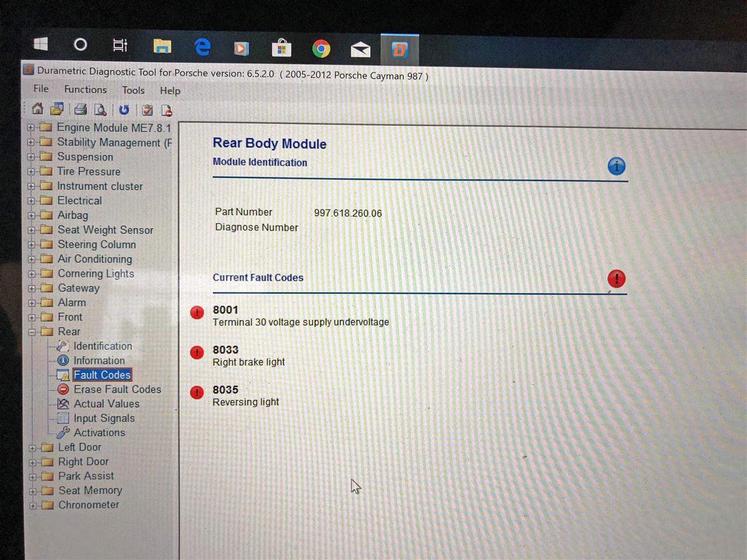Open Actual Values under Rear
Screen dimensions: 747x560
pyautogui.click(x=107, y=404)
